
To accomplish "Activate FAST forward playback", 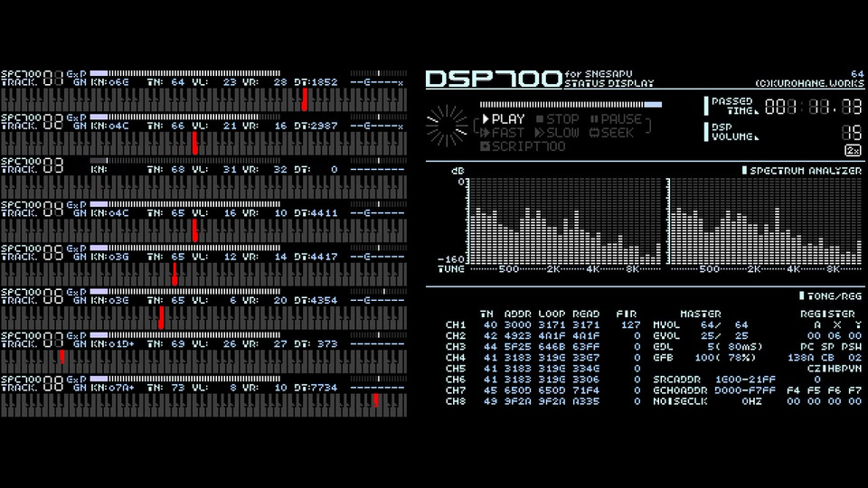I will pyautogui.click(x=502, y=133).
